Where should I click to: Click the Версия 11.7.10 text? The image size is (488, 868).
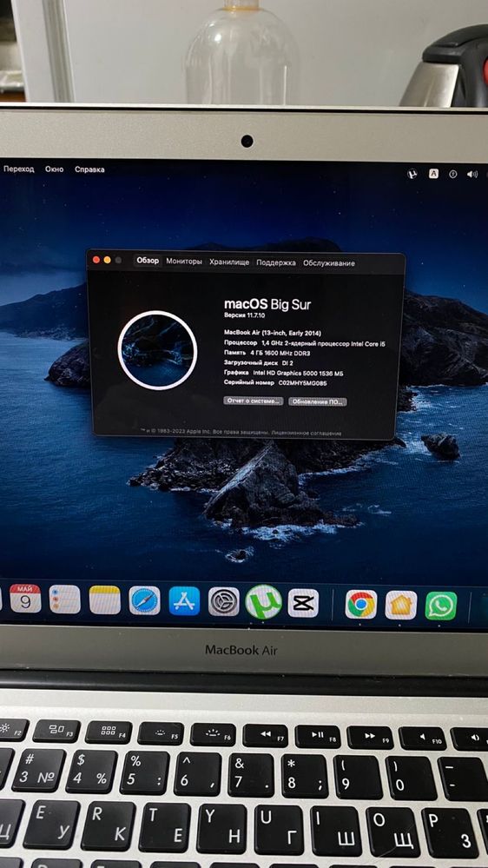click(246, 315)
